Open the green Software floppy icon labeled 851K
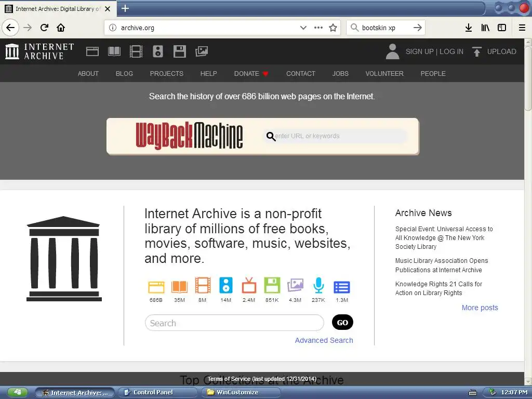Image resolution: width=532 pixels, height=399 pixels. (x=272, y=285)
